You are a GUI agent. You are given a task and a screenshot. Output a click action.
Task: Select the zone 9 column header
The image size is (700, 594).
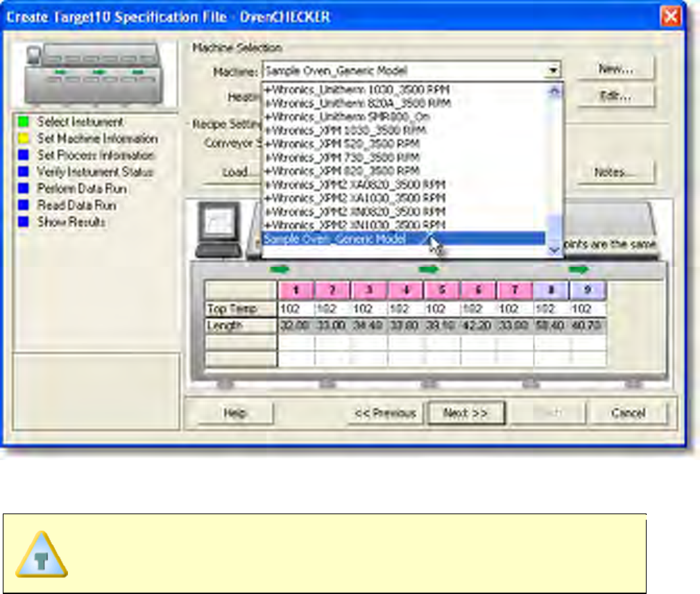[x=588, y=290]
